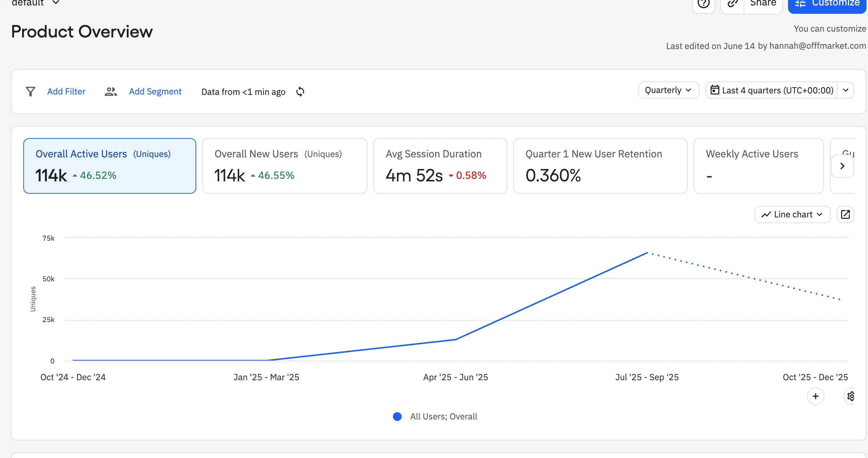Click the Add Filter link
The image size is (868, 458).
click(x=66, y=92)
